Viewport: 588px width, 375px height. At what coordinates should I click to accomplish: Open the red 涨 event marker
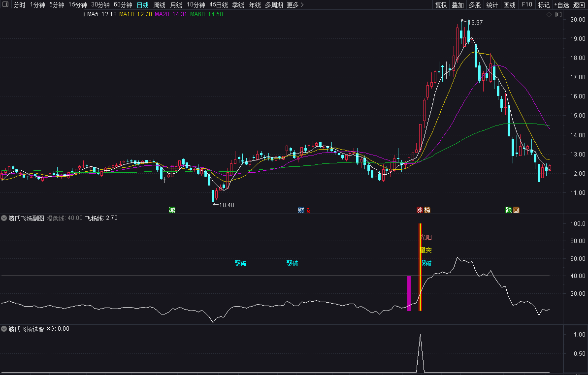point(420,210)
